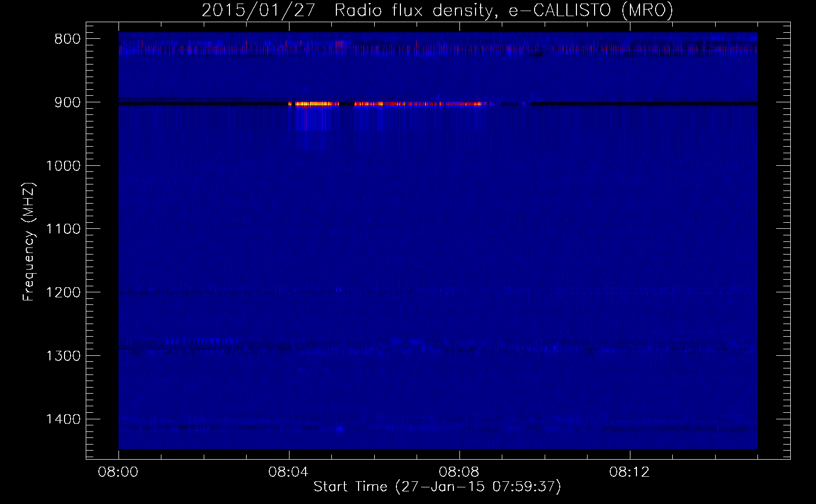816x504 pixels.
Task: Click the 'Start Time (27-Jan-15 07:59:37)' label
Action: [x=437, y=487]
